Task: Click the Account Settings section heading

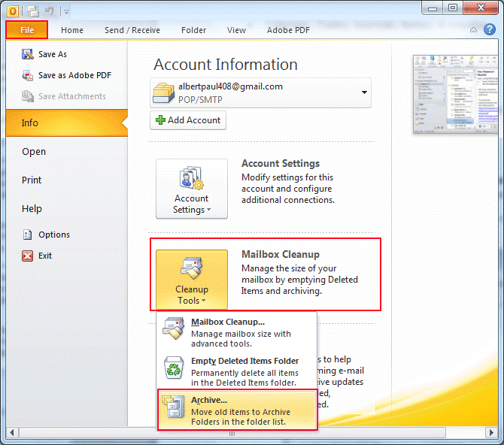Action: [x=281, y=163]
